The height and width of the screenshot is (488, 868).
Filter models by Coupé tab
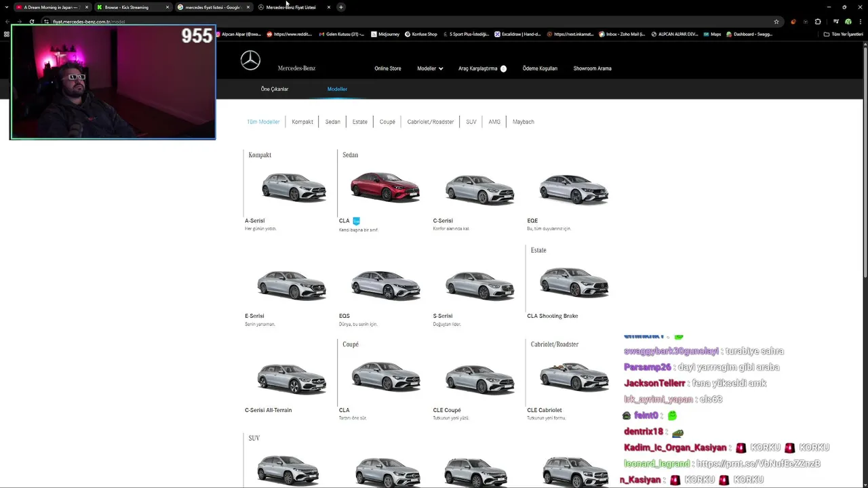[387, 122]
